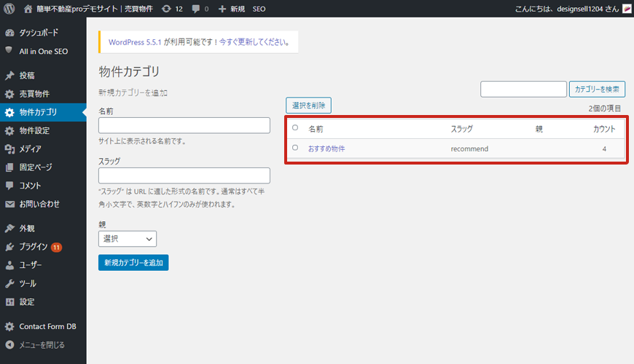
Task: Click the 名前 text input field
Action: pos(184,126)
